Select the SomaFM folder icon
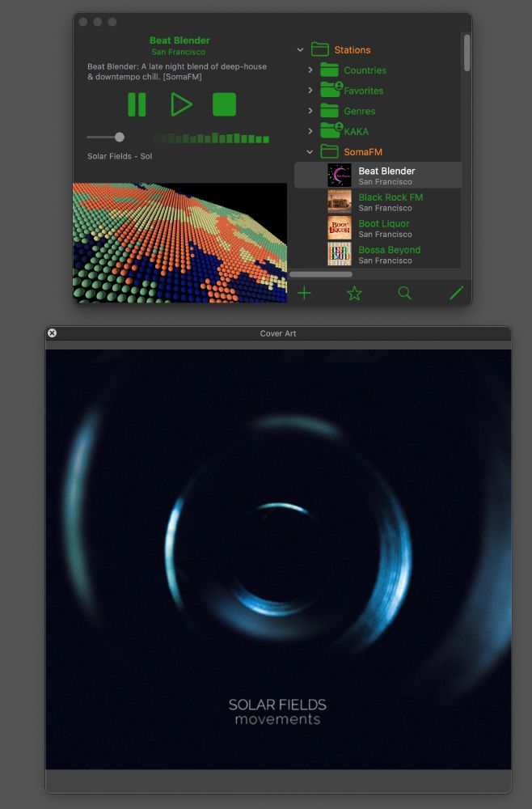Screen dimensions: 532x809 pos(329,151)
